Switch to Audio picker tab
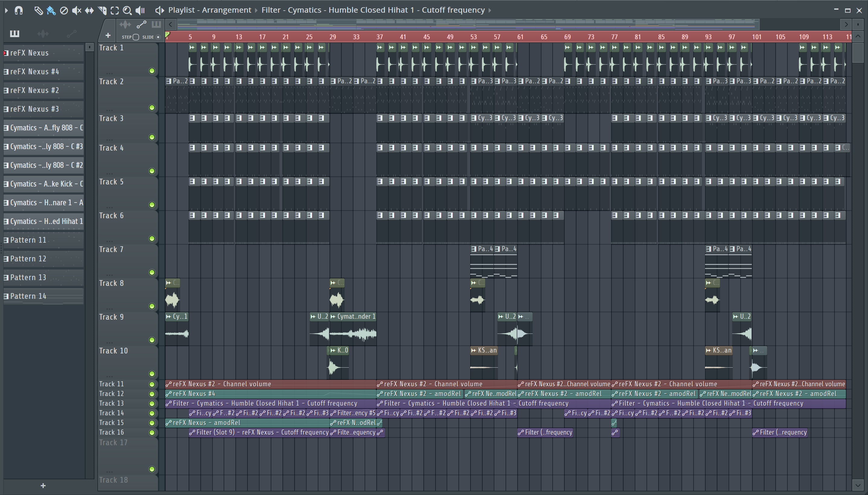 tap(43, 33)
